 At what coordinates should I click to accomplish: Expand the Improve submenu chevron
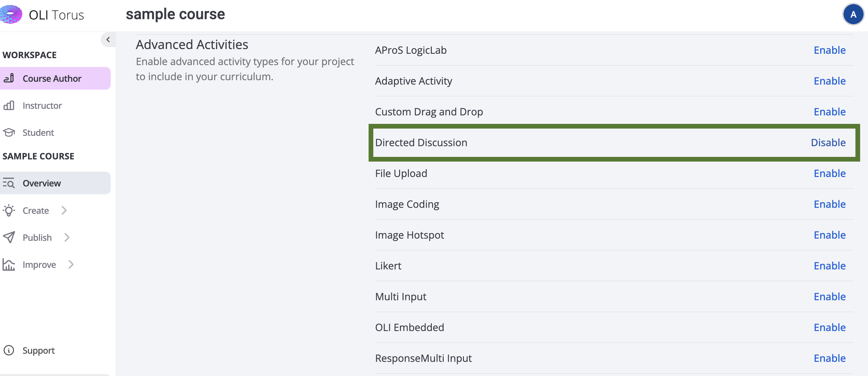(71, 264)
